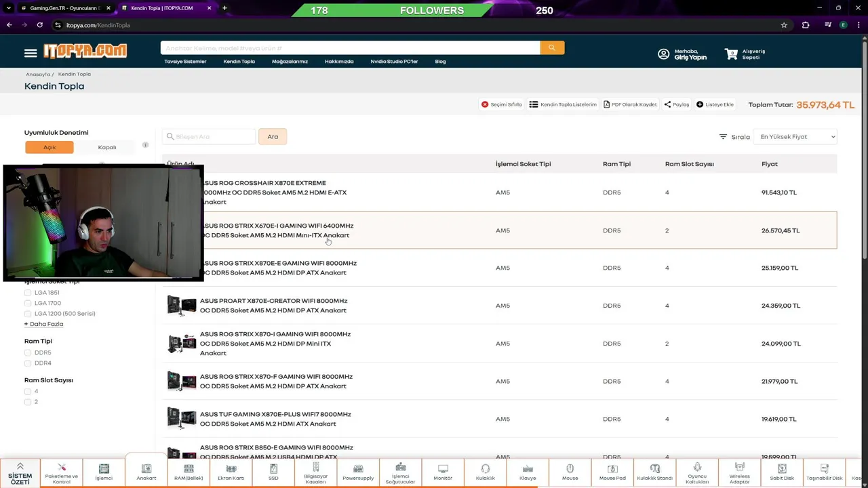Click the Anasayfa breadcrumb link
This screenshot has width=868, height=488.
point(38,74)
